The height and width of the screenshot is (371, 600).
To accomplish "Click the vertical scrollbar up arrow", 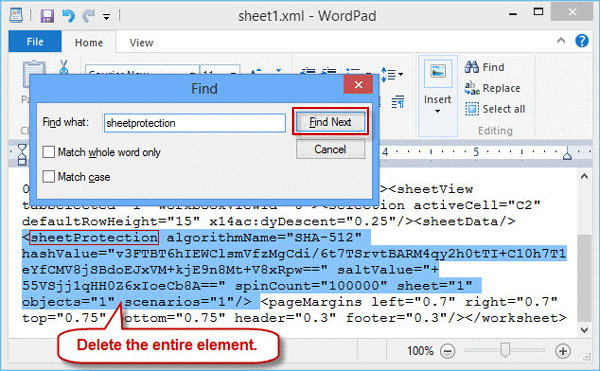I will pyautogui.click(x=584, y=177).
